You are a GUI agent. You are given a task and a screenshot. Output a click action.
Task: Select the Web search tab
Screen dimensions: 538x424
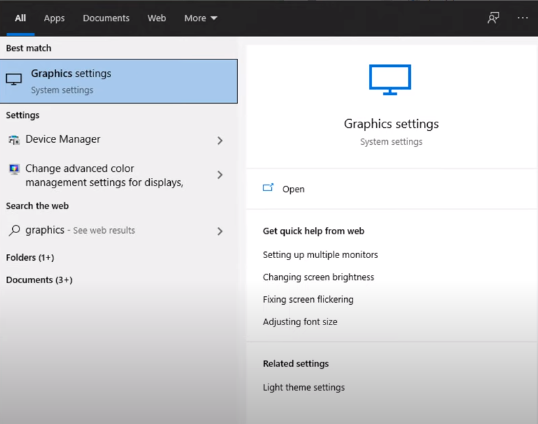point(157,18)
